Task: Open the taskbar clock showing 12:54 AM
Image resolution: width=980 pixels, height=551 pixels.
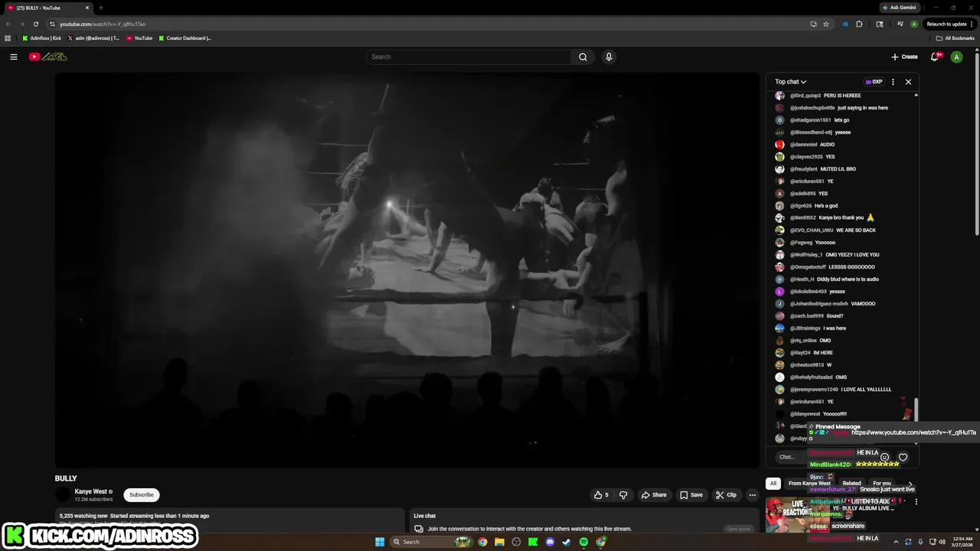Action: tap(962, 542)
